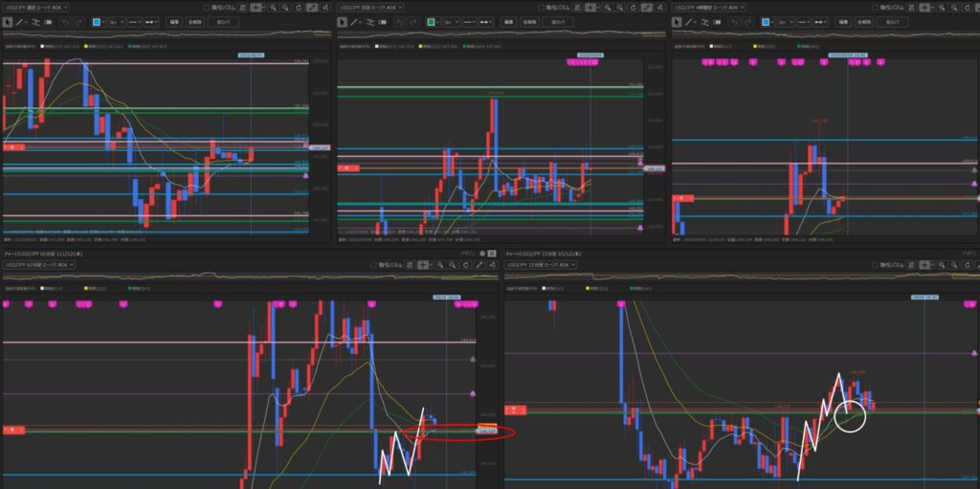Expand the USD/JPY 日足 chart selector
The image size is (980, 489).
(371, 8)
